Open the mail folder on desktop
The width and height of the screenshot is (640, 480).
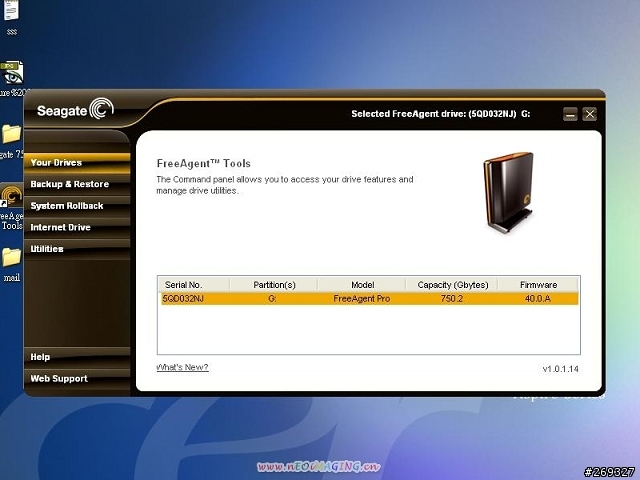tap(11, 264)
